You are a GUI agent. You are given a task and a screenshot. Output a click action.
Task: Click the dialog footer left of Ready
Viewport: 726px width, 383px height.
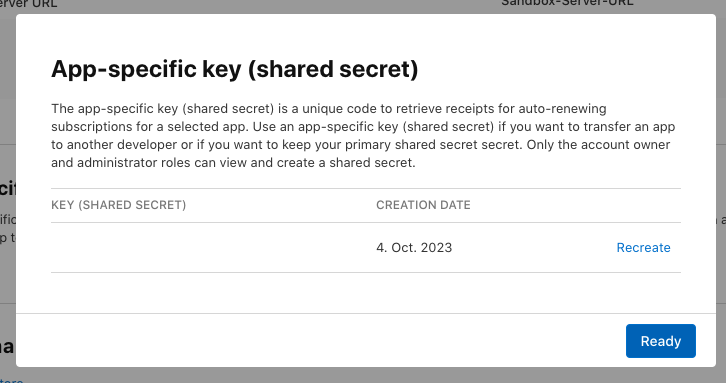319,341
